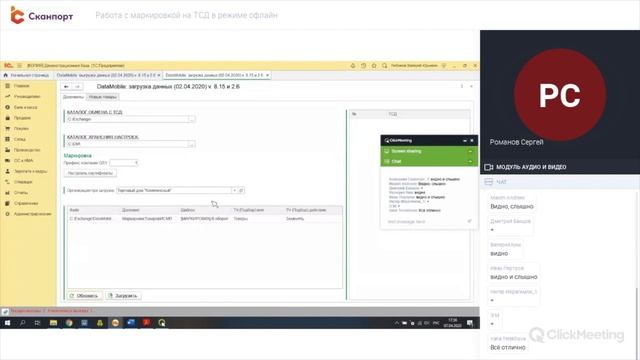The height and width of the screenshot is (360, 640).
Task: Open the Склад sidebar section
Action: pyautogui.click(x=20, y=139)
